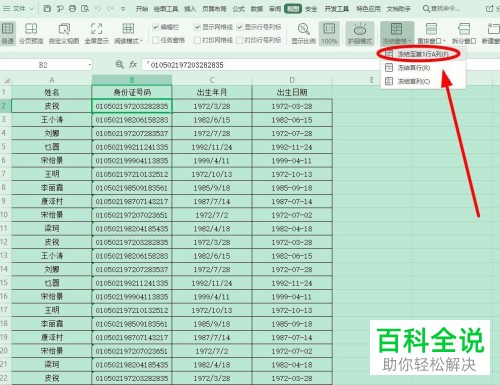This screenshot has width=500, height=385.
Task: Click the fx insert function icon
Action: pos(133,64)
